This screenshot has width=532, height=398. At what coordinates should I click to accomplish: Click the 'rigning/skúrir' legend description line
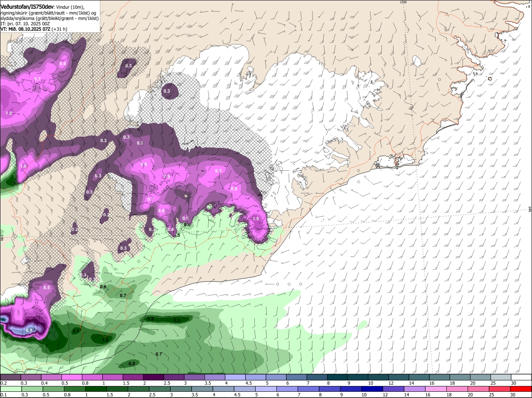[x=48, y=12]
